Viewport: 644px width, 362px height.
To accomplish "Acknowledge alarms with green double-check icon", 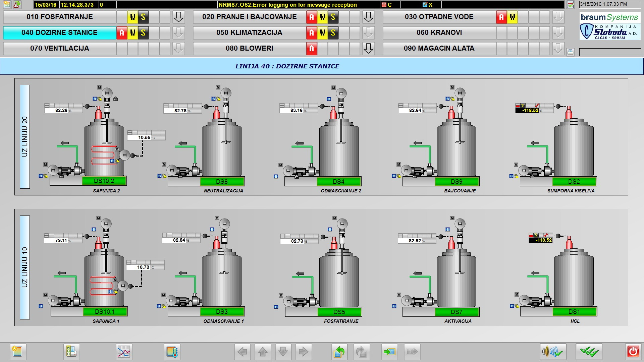I will tap(589, 352).
